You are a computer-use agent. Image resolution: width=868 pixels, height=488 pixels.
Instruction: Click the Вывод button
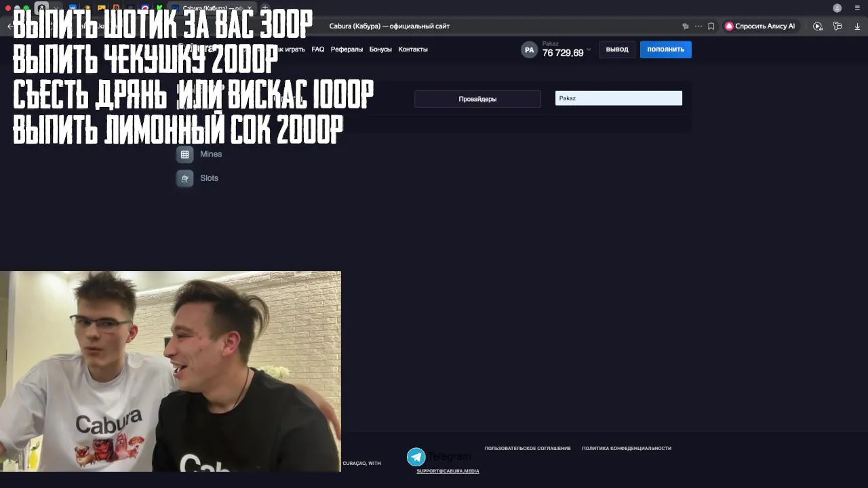[x=617, y=49]
